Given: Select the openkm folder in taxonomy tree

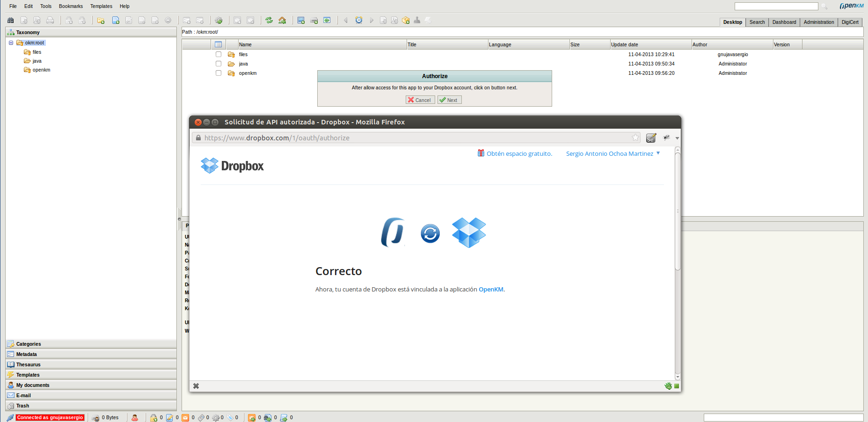Looking at the screenshot, I should (37, 70).
